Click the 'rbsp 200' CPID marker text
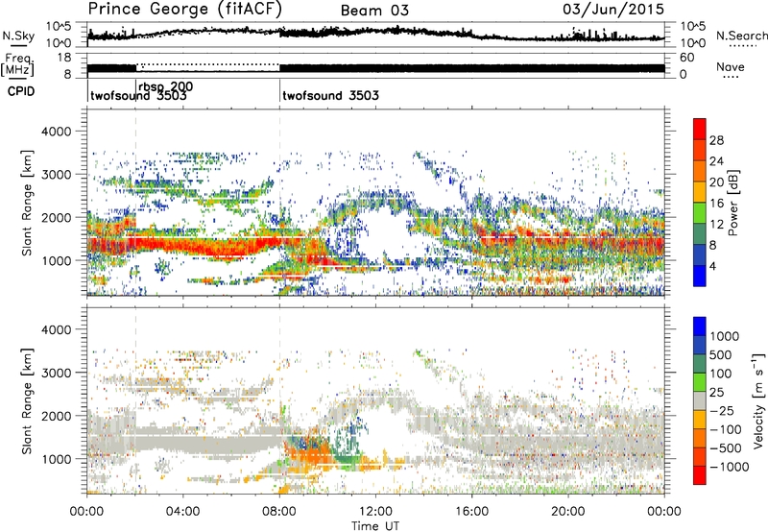 [166, 87]
